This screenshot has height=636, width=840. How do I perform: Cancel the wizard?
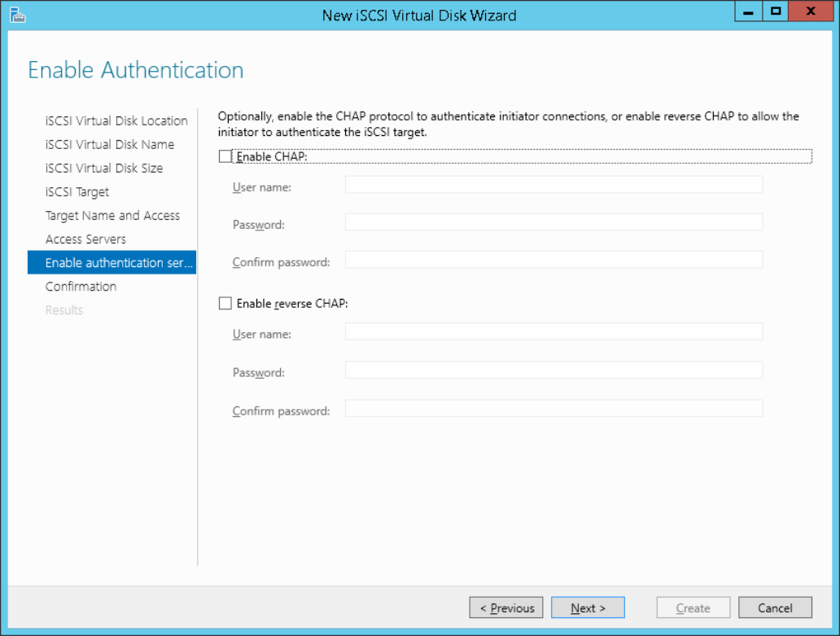coord(775,607)
